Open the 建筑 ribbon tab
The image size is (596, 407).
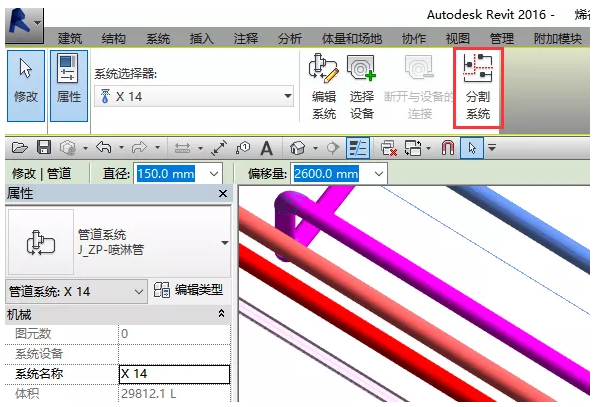[x=70, y=38]
